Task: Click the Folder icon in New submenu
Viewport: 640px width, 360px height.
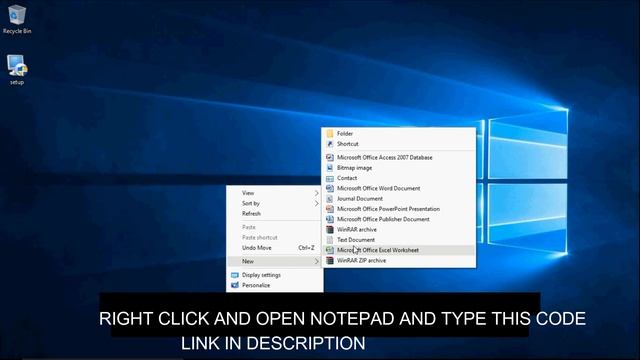Action: [x=330, y=133]
